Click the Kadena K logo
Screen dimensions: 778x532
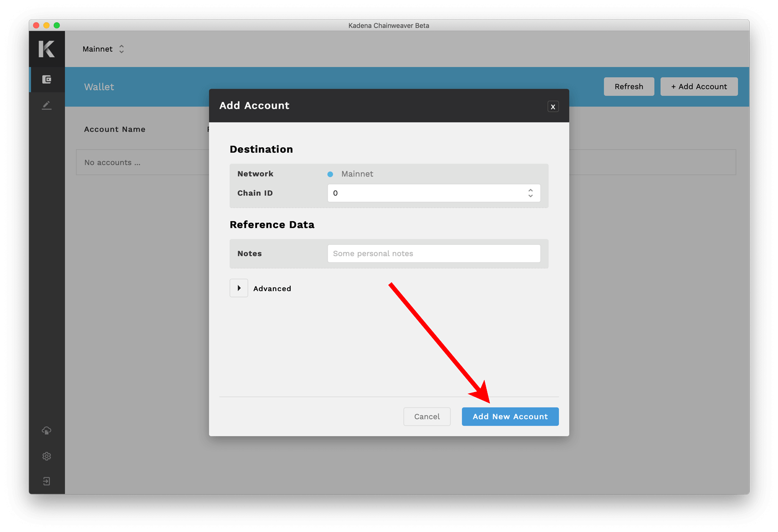point(46,49)
